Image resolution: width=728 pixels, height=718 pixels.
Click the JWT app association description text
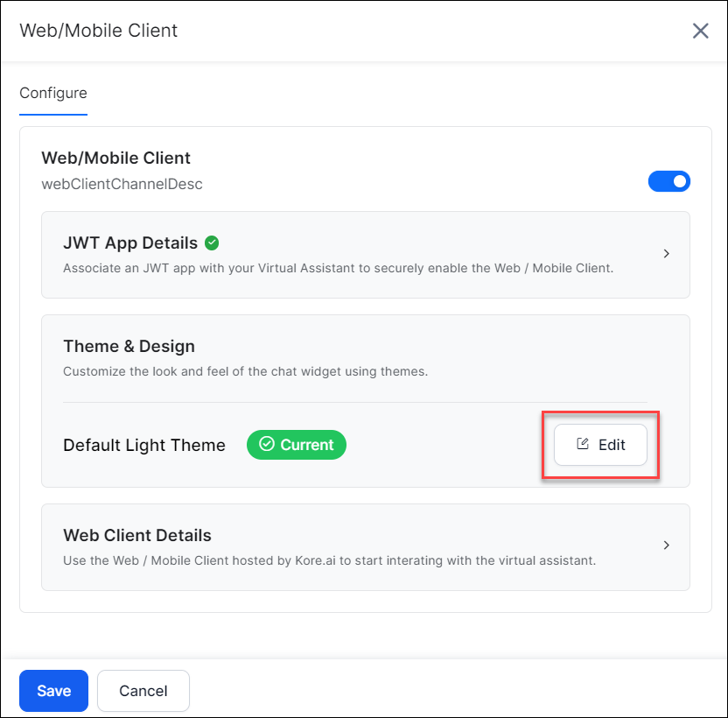(338, 268)
